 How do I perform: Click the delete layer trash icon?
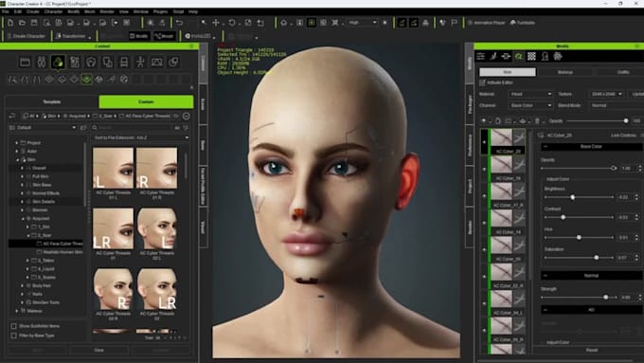point(537,121)
